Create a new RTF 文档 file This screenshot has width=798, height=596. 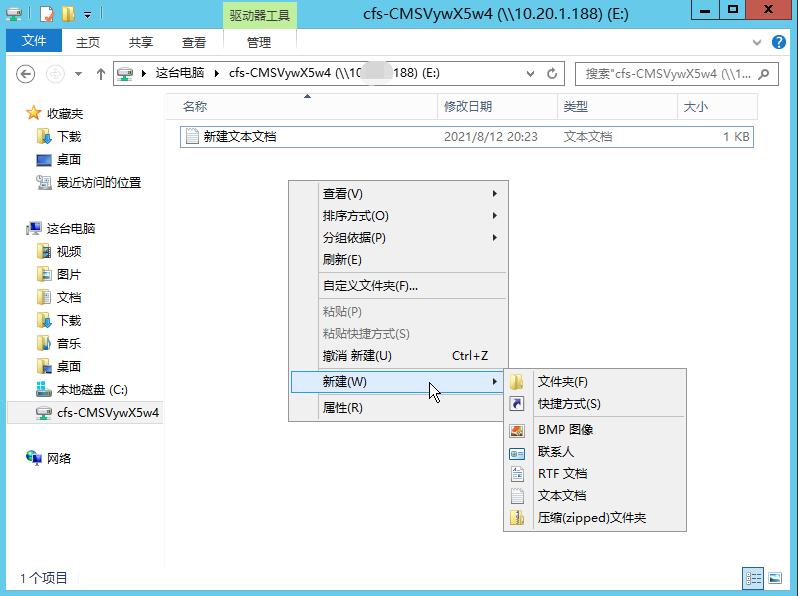point(595,473)
